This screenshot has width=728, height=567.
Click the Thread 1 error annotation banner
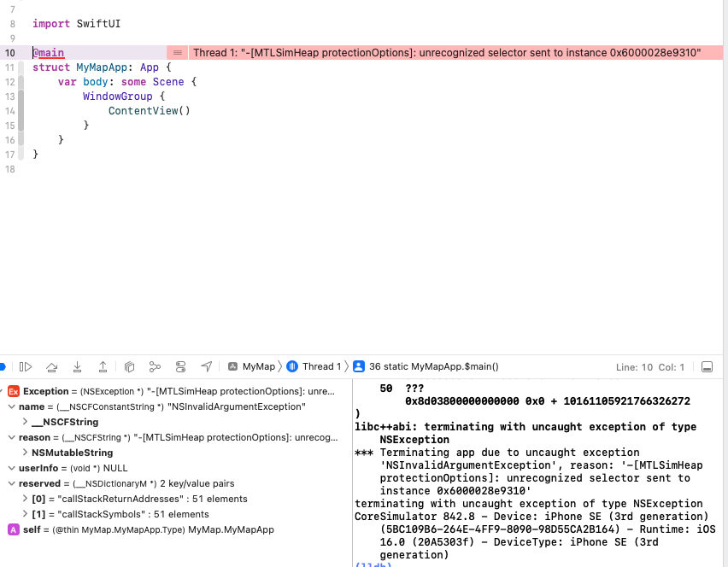click(456, 53)
